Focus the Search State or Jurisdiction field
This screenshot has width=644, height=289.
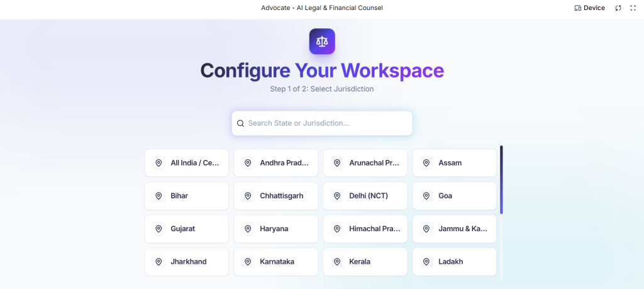(327, 123)
